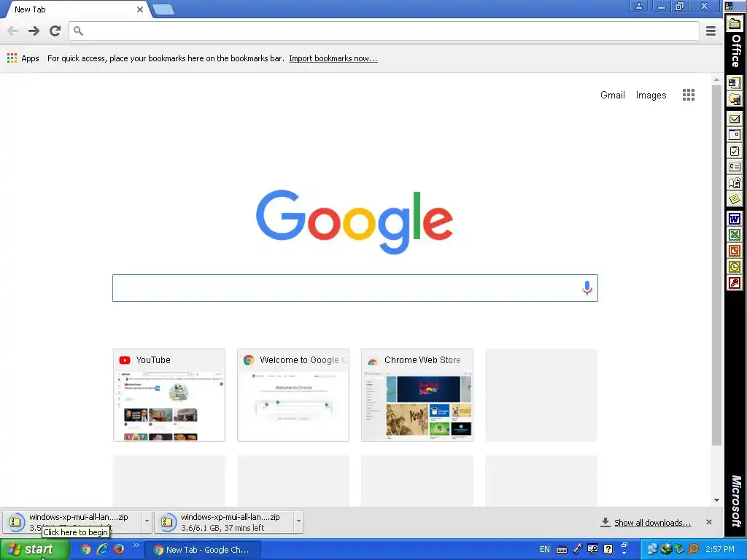Create a New Journal Entry from Office bar
747x560 pixels.
tap(734, 183)
